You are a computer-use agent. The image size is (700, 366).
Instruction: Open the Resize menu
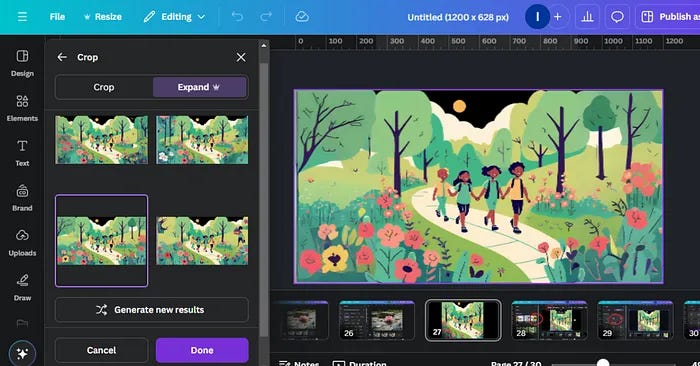(103, 17)
